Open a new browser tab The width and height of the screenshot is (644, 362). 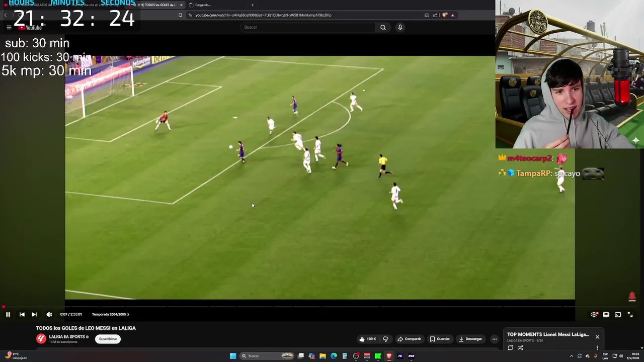tap(252, 5)
